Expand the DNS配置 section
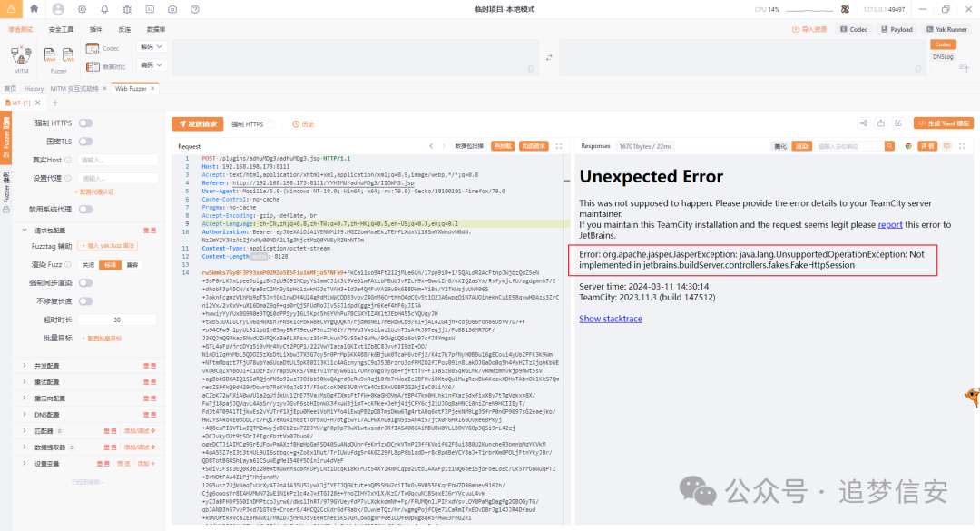 point(45,415)
